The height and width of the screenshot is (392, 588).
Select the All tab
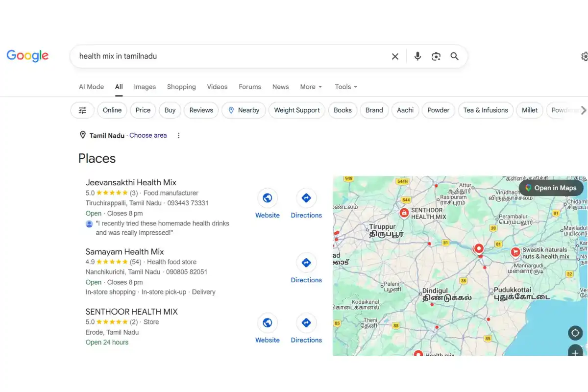pos(119,87)
